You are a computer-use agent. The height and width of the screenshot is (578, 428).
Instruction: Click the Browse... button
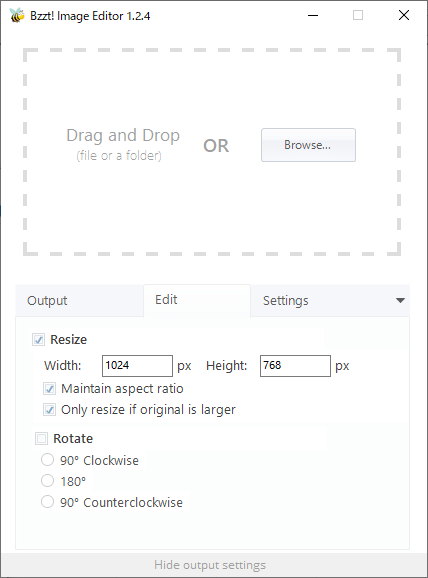pos(308,145)
